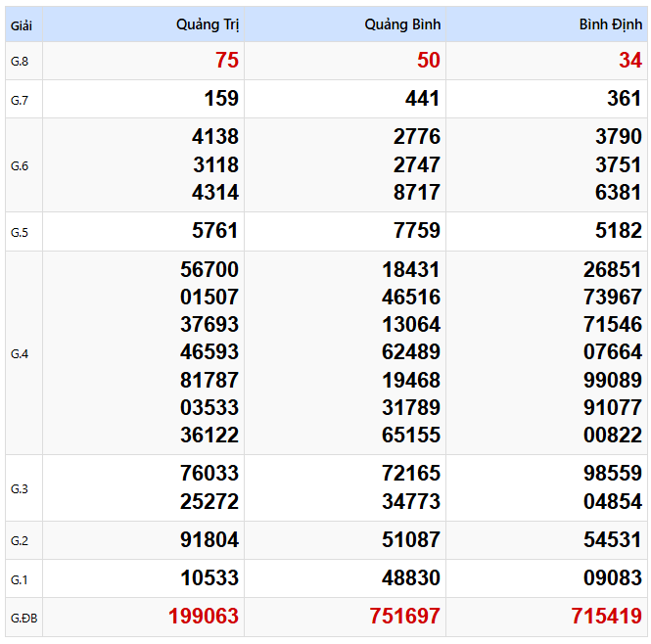This screenshot has width=651, height=644.
Task: Select the red G.8 number 75
Action: pos(227,61)
